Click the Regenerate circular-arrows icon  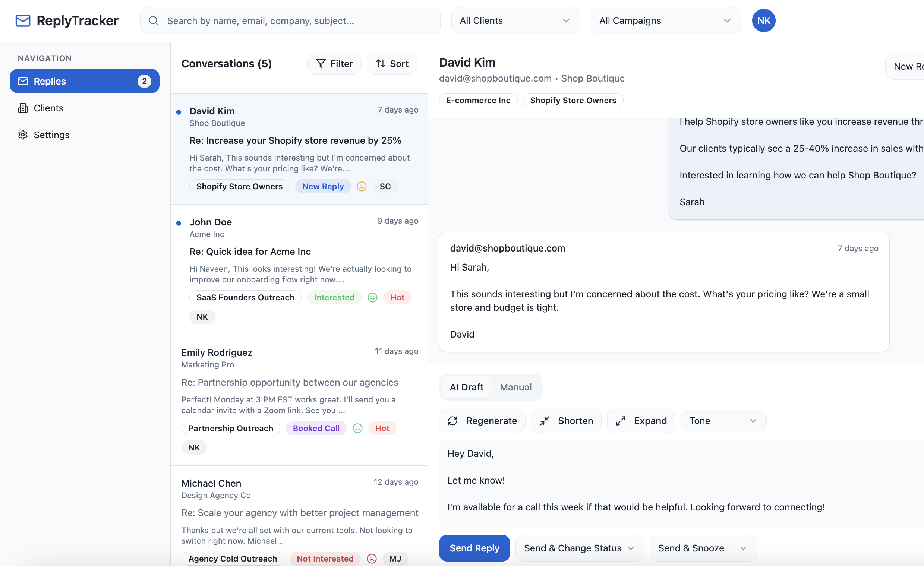tap(453, 421)
